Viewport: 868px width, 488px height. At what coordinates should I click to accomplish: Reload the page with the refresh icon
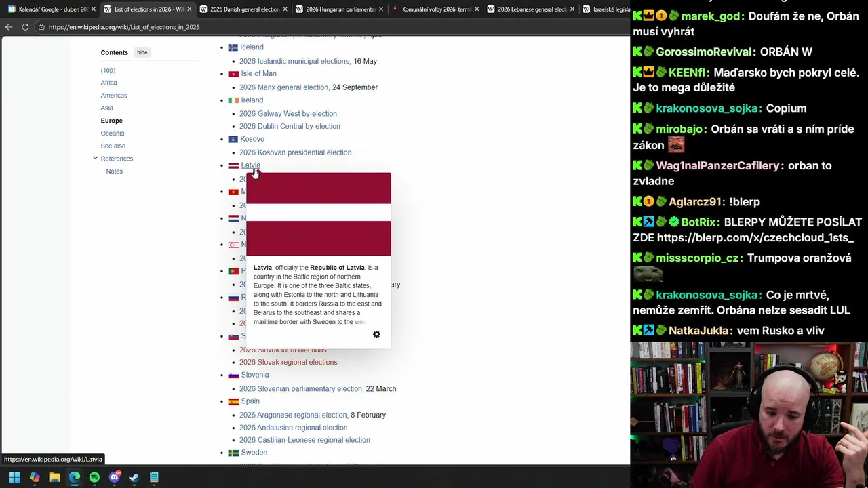[x=25, y=27]
